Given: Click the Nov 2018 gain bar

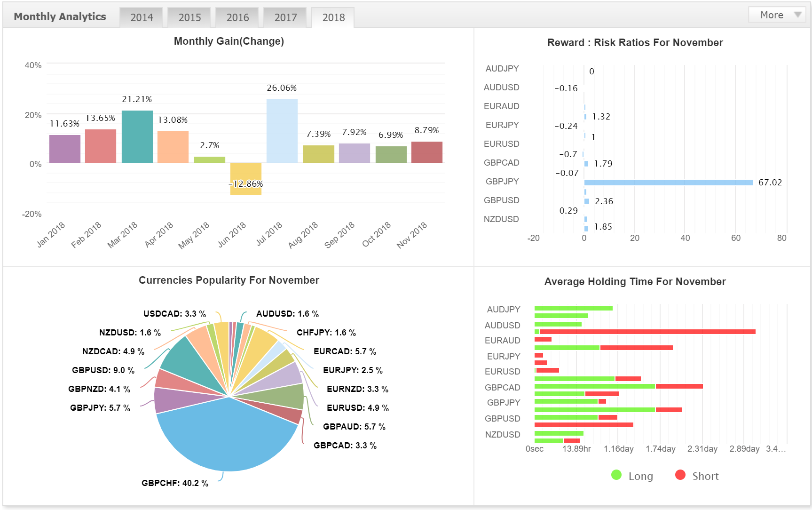Looking at the screenshot, I should (427, 152).
